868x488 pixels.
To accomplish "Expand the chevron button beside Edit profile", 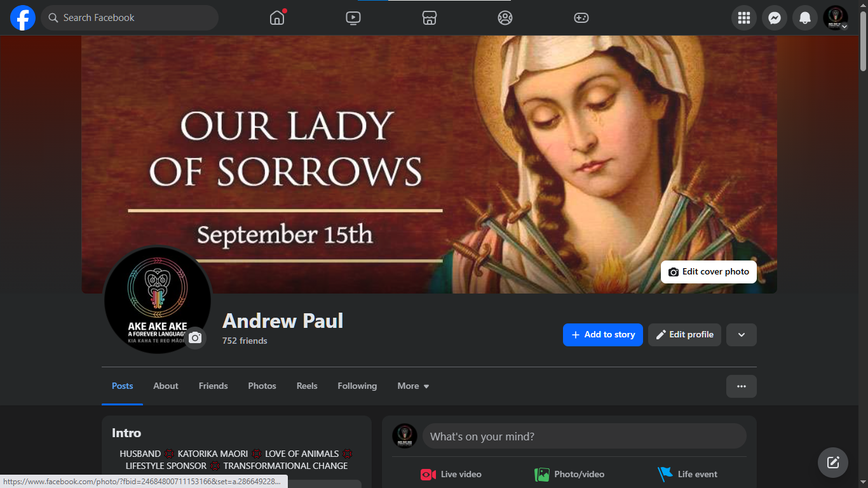I will tap(742, 335).
